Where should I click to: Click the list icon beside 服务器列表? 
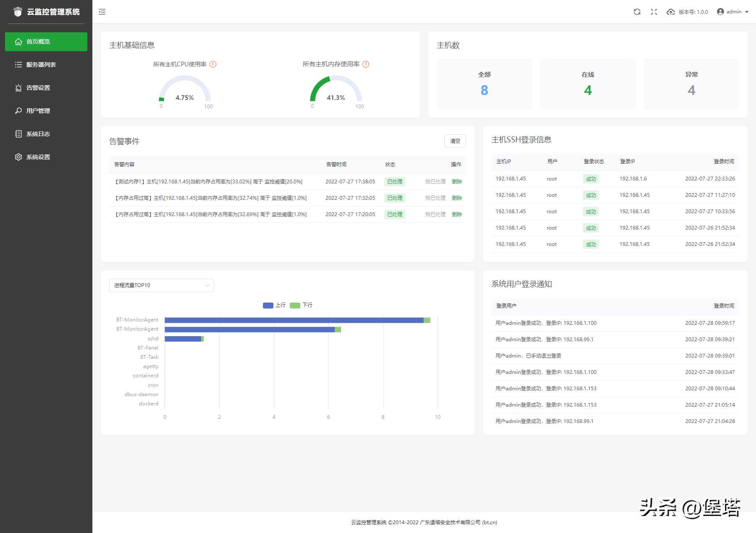point(18,65)
